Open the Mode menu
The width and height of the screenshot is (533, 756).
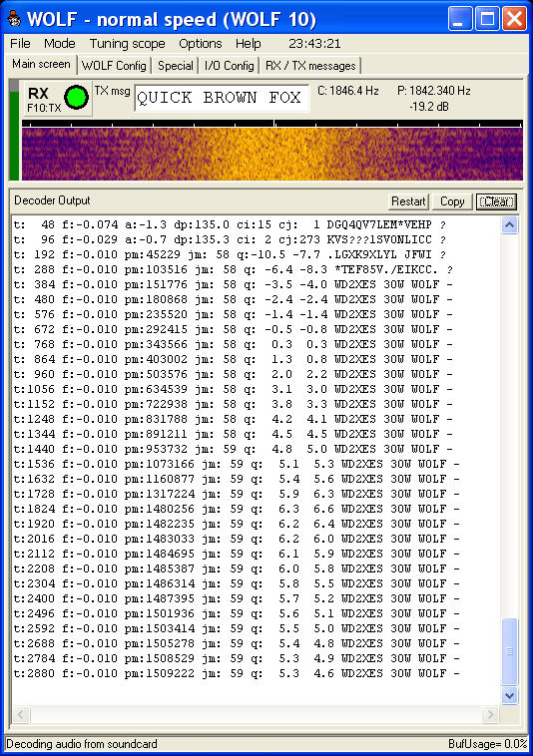click(x=59, y=44)
